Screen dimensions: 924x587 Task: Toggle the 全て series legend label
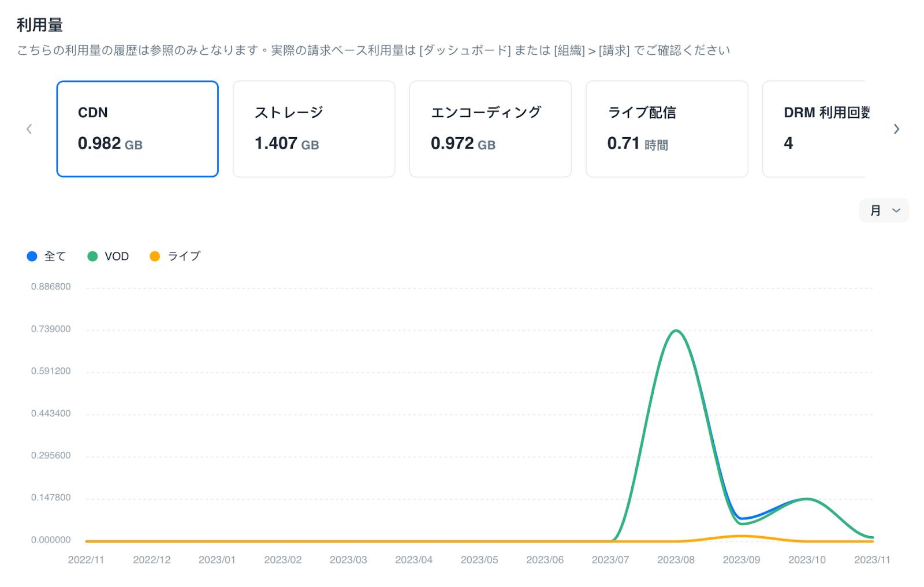55,257
